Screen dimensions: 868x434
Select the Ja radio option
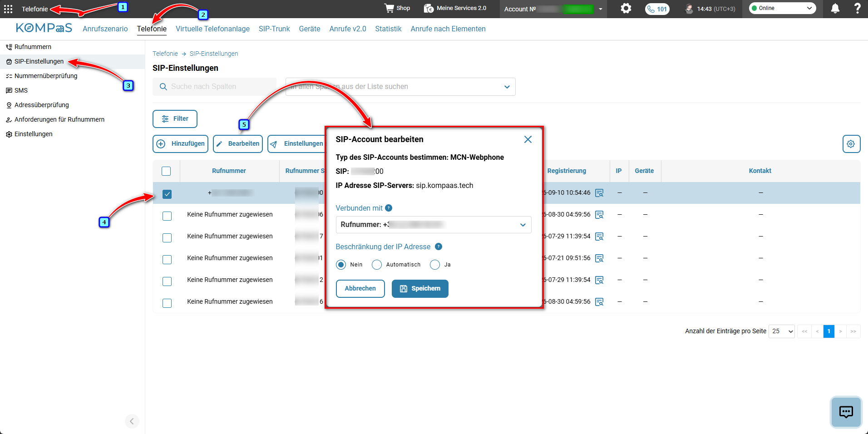coord(435,265)
